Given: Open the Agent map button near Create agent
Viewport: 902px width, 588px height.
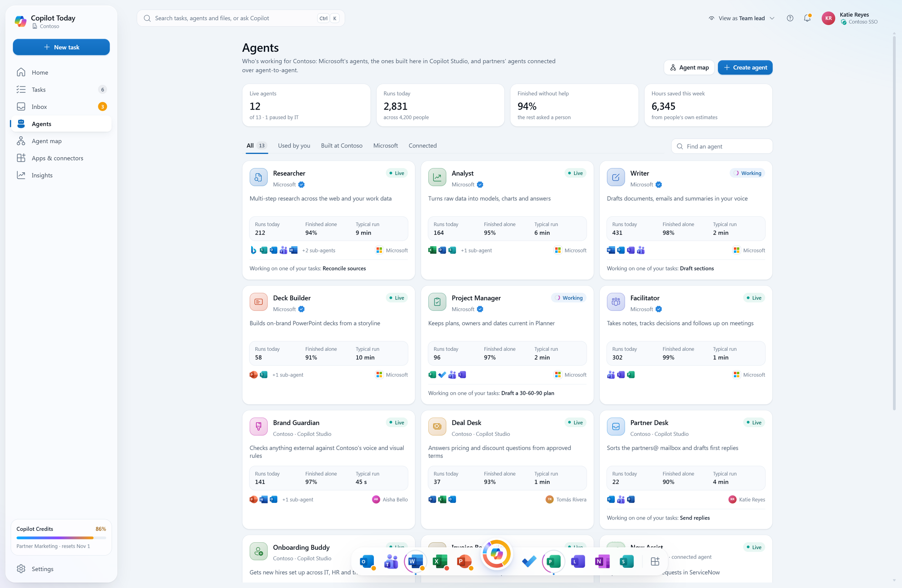Looking at the screenshot, I should coord(689,68).
